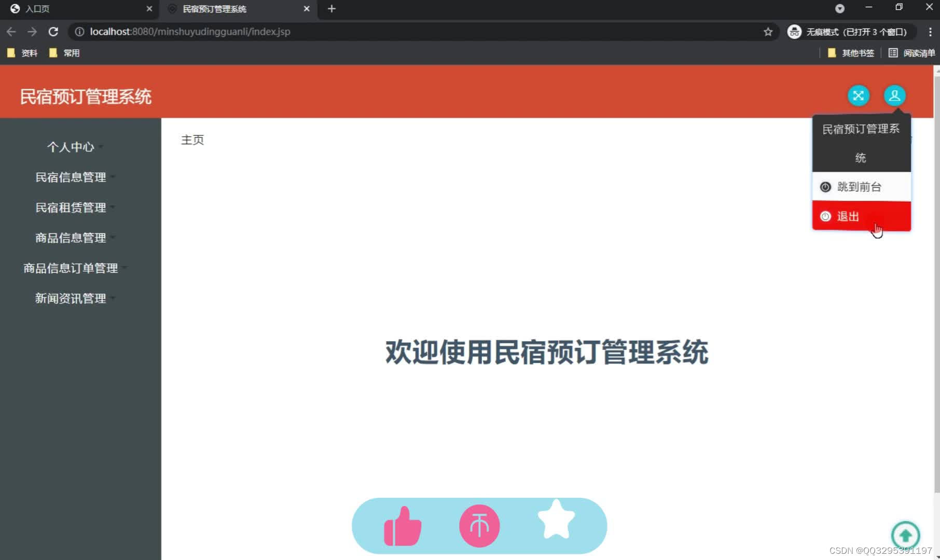The height and width of the screenshot is (560, 940).
Task: Bookmark page with the star icon
Action: click(768, 32)
